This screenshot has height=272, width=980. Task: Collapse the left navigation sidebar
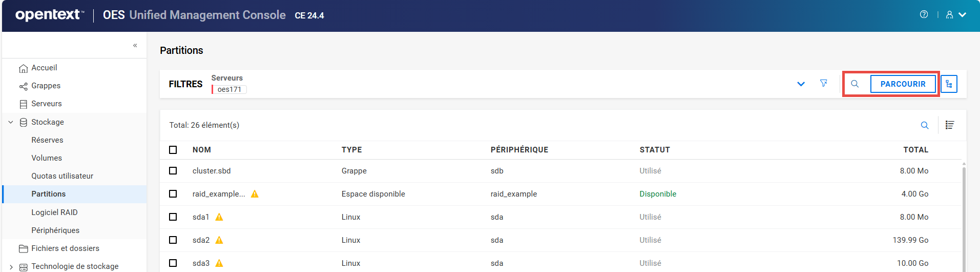point(135,45)
